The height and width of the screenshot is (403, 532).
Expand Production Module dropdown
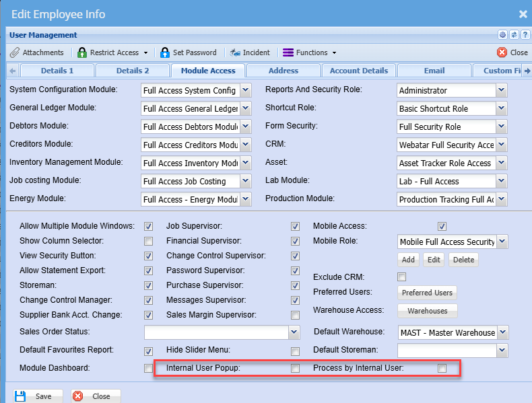click(x=502, y=199)
